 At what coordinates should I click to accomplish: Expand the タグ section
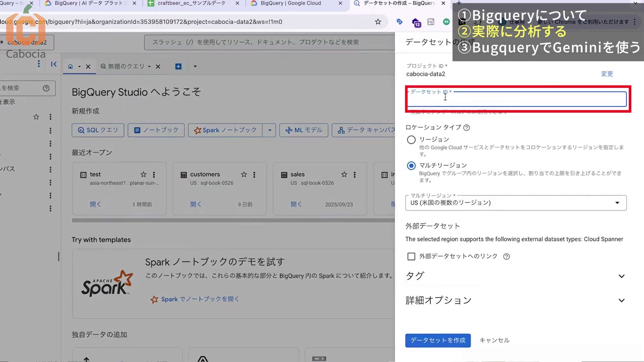516,276
